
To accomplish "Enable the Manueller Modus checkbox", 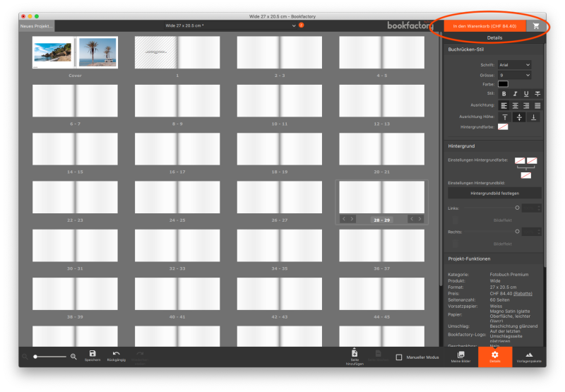I will 399,357.
